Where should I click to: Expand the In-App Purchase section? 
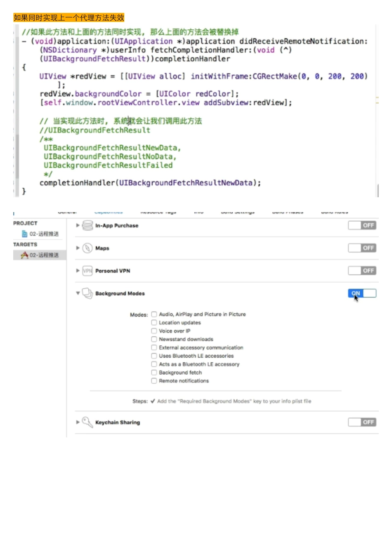coord(78,225)
